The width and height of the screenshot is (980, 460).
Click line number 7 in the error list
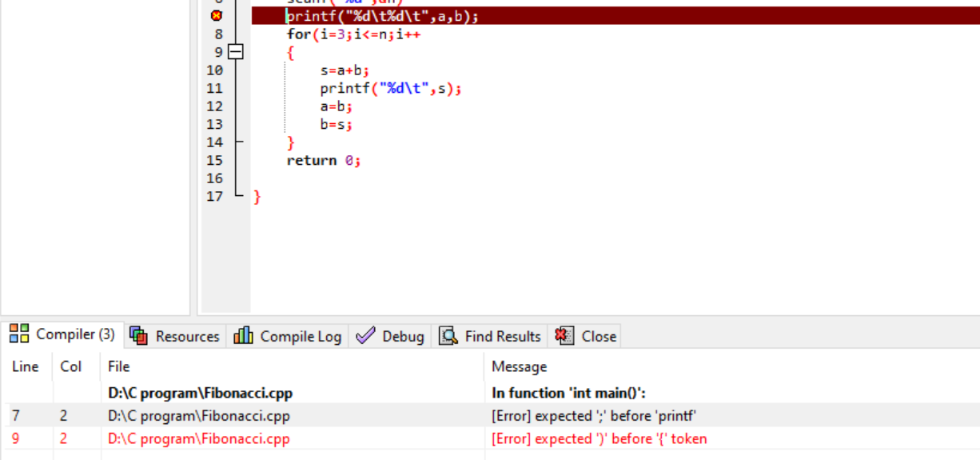[15, 416]
